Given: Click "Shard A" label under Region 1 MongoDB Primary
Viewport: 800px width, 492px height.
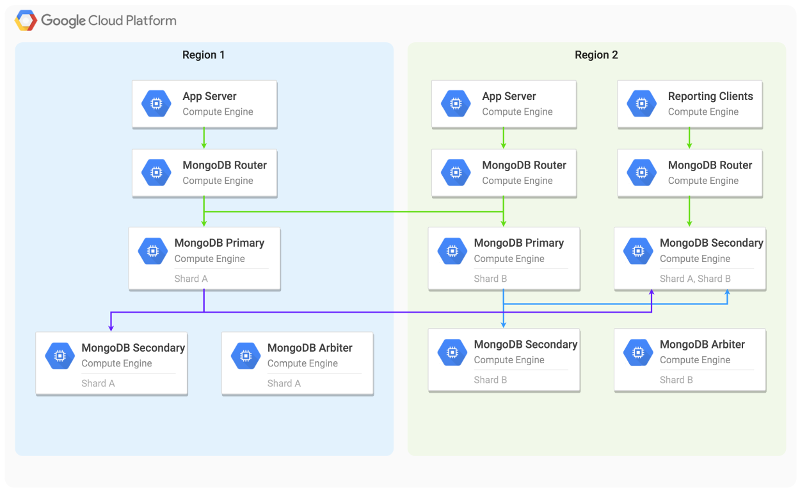Looking at the screenshot, I should pos(191,279).
